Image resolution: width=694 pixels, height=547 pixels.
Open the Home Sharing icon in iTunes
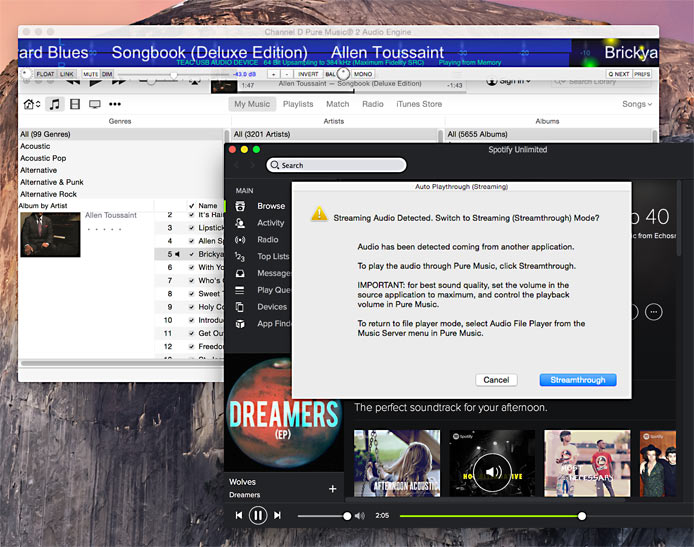click(31, 104)
